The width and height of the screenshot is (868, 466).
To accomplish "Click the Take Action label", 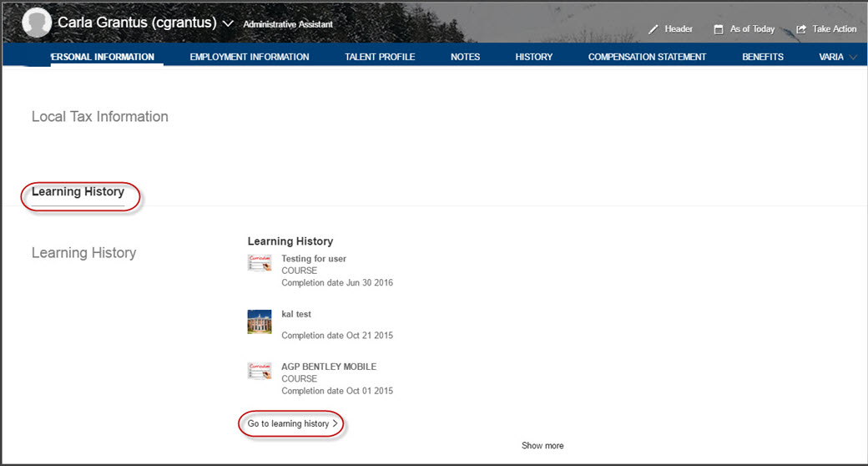I will tap(835, 29).
